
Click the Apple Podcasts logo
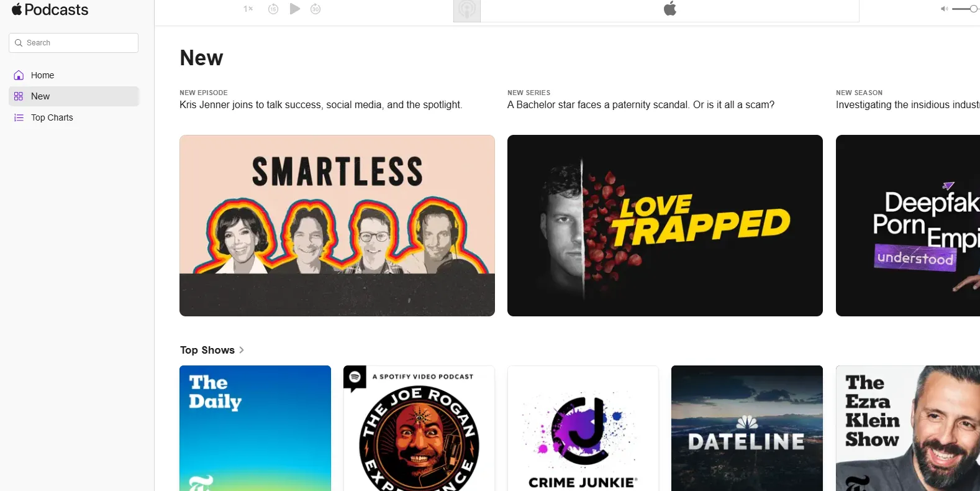click(x=50, y=10)
